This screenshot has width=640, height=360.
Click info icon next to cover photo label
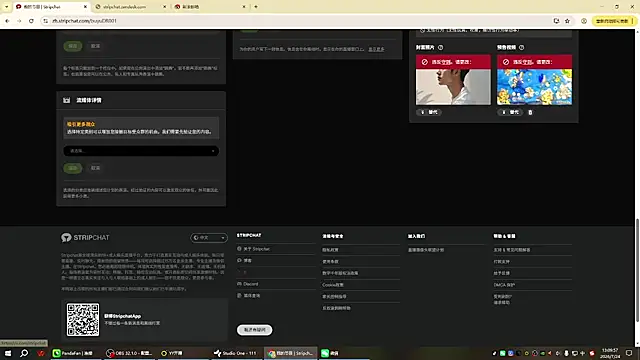pyautogui.click(x=440, y=47)
